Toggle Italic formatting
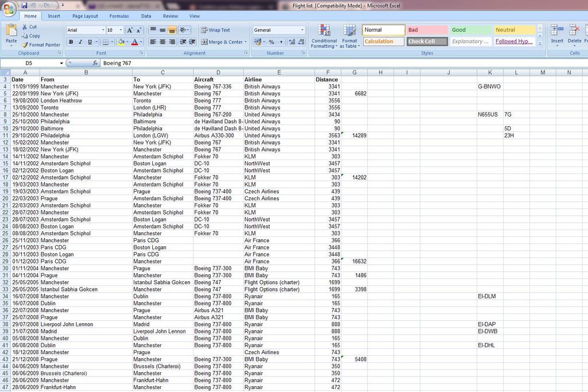The width and height of the screenshot is (588, 392). 80,42
